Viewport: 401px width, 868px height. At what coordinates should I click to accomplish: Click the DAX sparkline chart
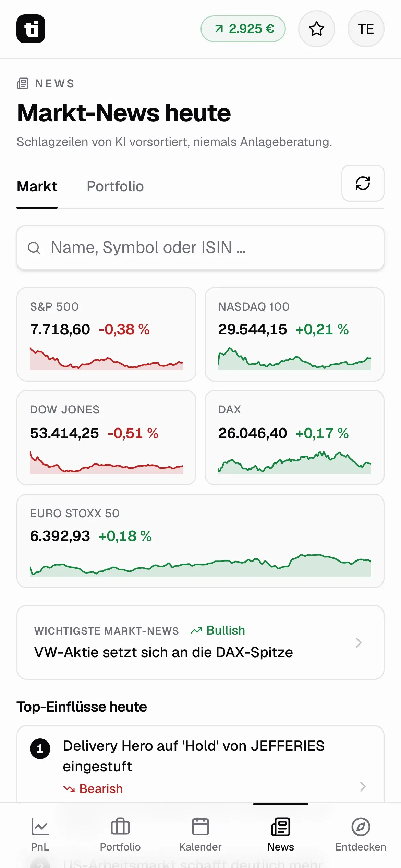tap(294, 462)
